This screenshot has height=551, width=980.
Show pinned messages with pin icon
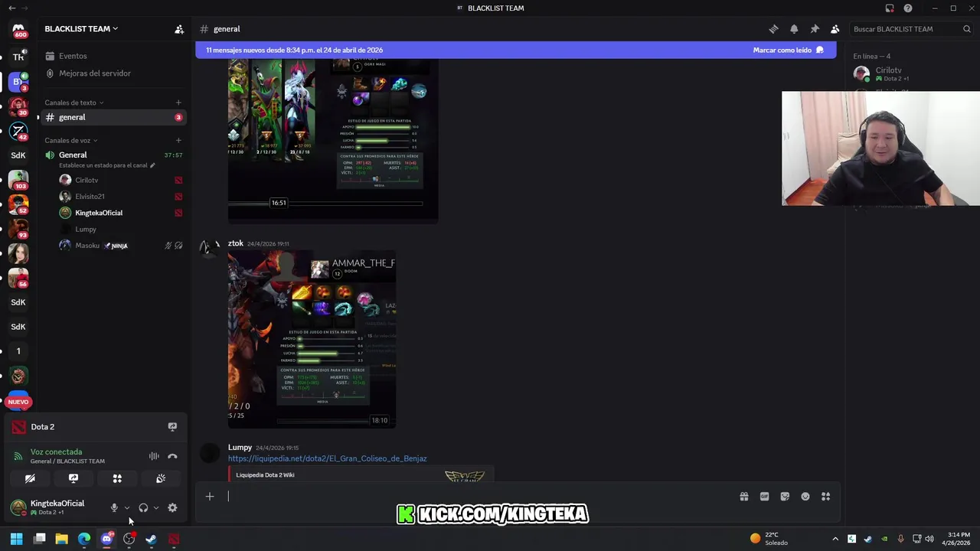[815, 29]
